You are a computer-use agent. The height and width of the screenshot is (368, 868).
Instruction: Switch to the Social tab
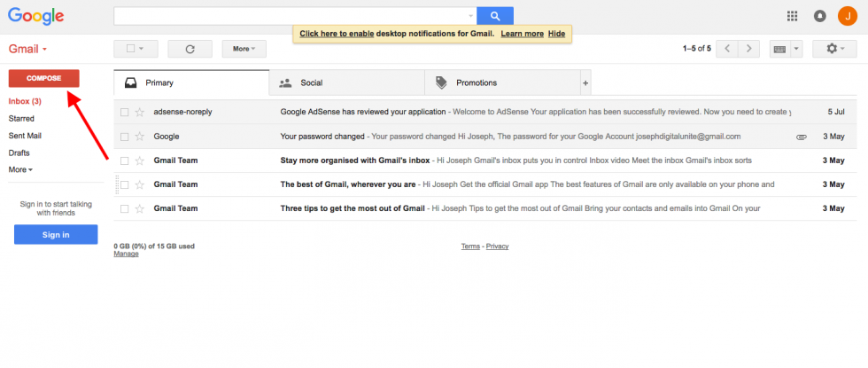347,83
